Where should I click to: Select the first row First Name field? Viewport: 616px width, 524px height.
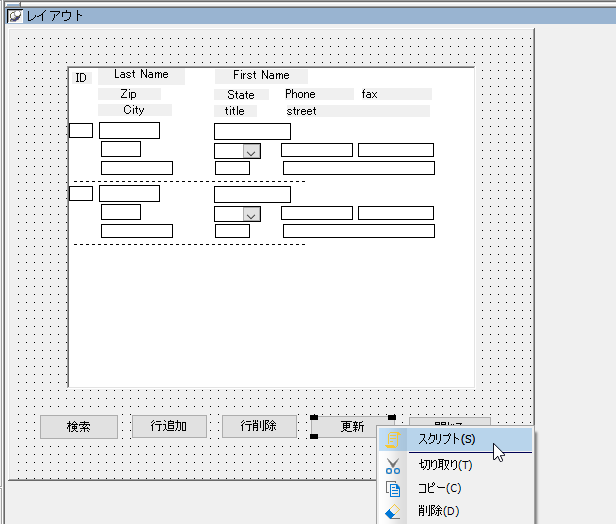point(252,131)
